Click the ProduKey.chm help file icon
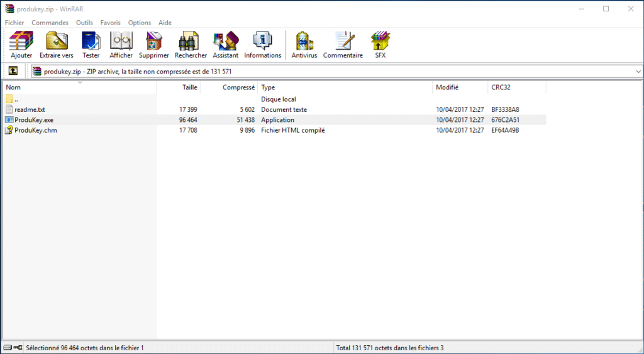This screenshot has height=354, width=644. tap(9, 130)
